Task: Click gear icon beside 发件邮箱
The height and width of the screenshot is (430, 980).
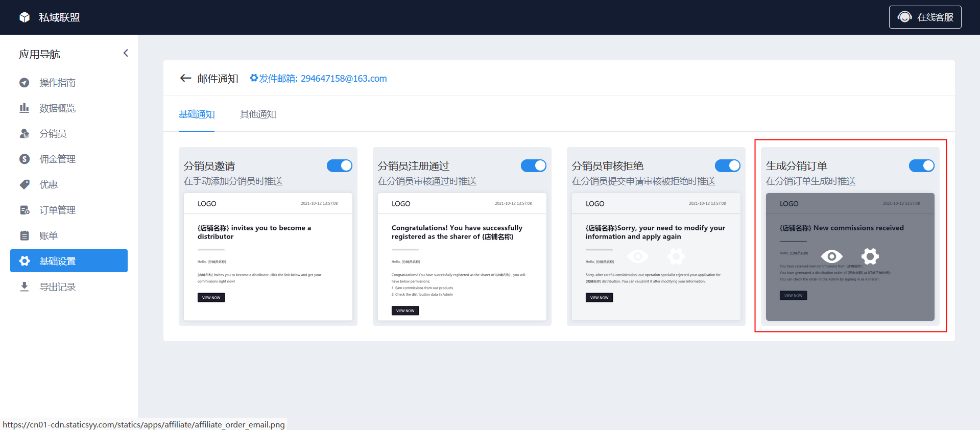Action: [x=254, y=78]
